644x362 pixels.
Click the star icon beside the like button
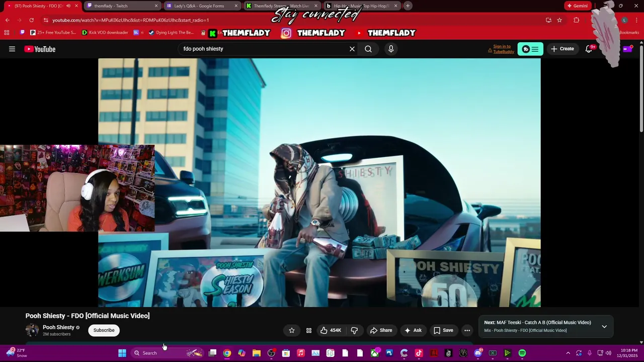[x=292, y=330]
